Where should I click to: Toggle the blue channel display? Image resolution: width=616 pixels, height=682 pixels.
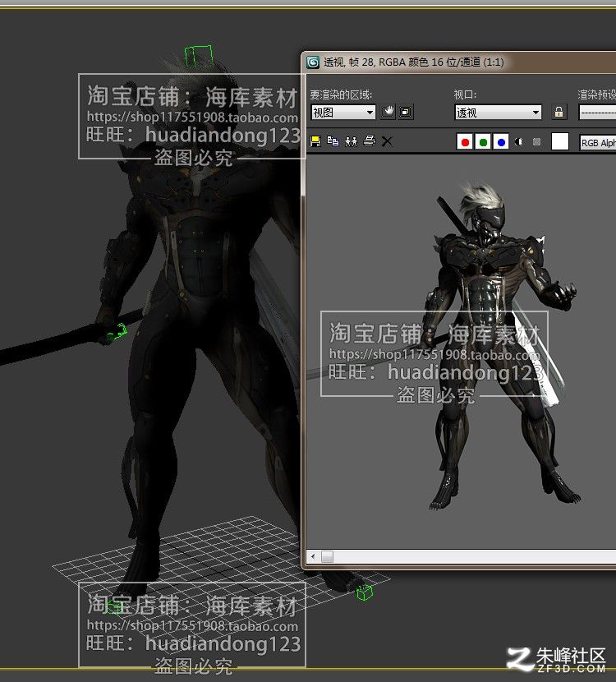click(x=501, y=142)
